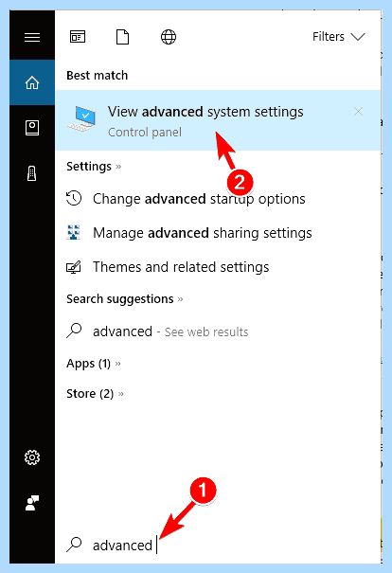Filter results by Apps icon
Screen dimensions: 392x573
(x=78, y=37)
